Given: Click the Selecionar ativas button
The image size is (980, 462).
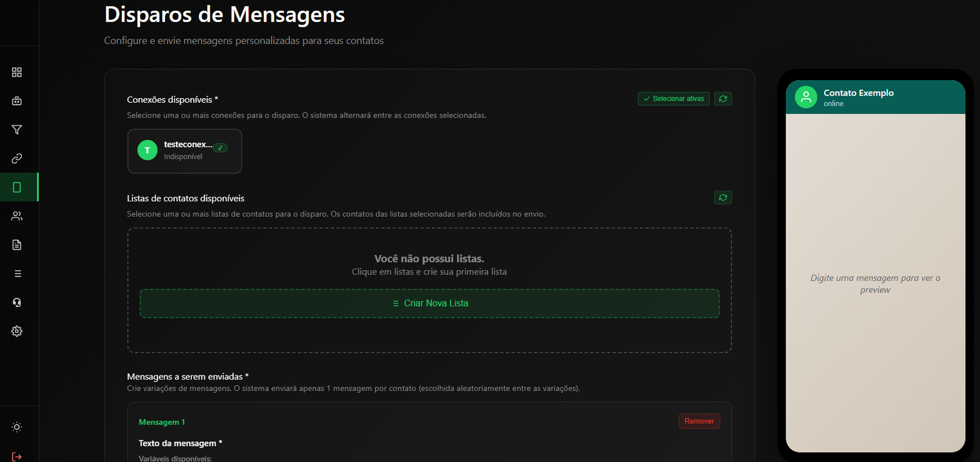Looking at the screenshot, I should point(673,99).
